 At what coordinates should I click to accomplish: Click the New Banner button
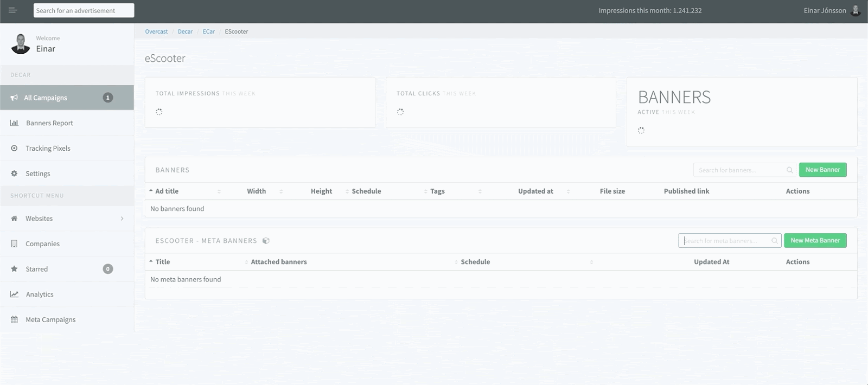click(x=822, y=170)
